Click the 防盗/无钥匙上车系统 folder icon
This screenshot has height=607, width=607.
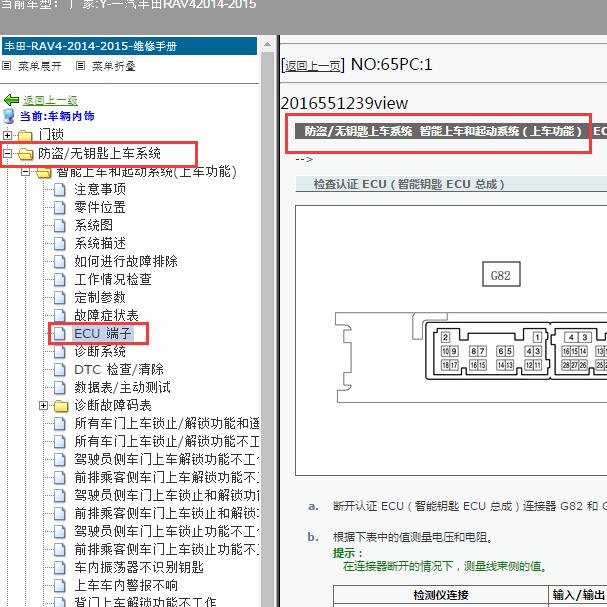[26, 154]
